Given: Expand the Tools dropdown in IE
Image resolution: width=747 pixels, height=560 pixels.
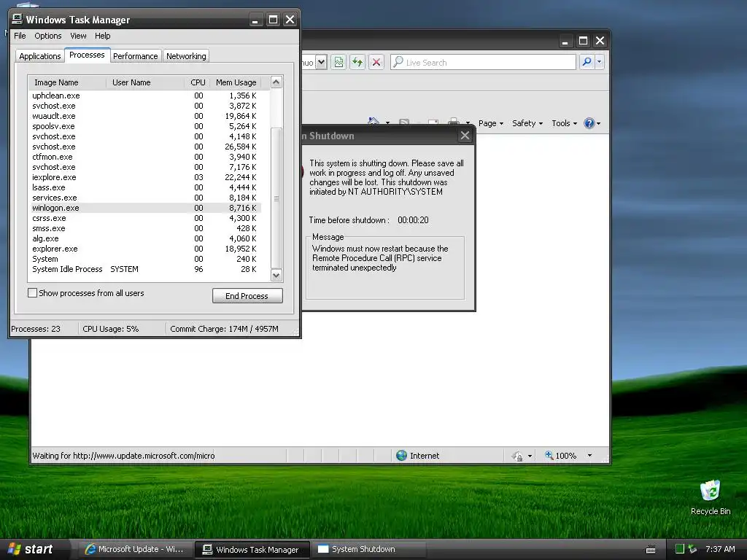Looking at the screenshot, I should tap(565, 123).
